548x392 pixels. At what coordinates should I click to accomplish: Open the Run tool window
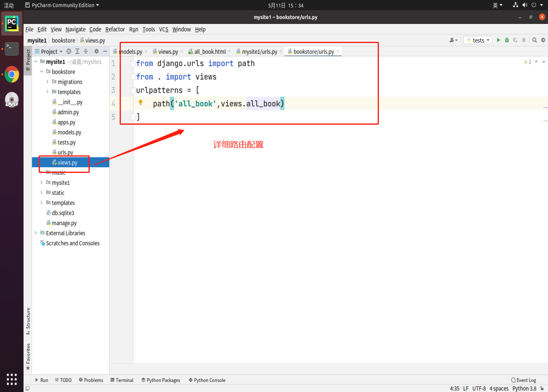41,380
